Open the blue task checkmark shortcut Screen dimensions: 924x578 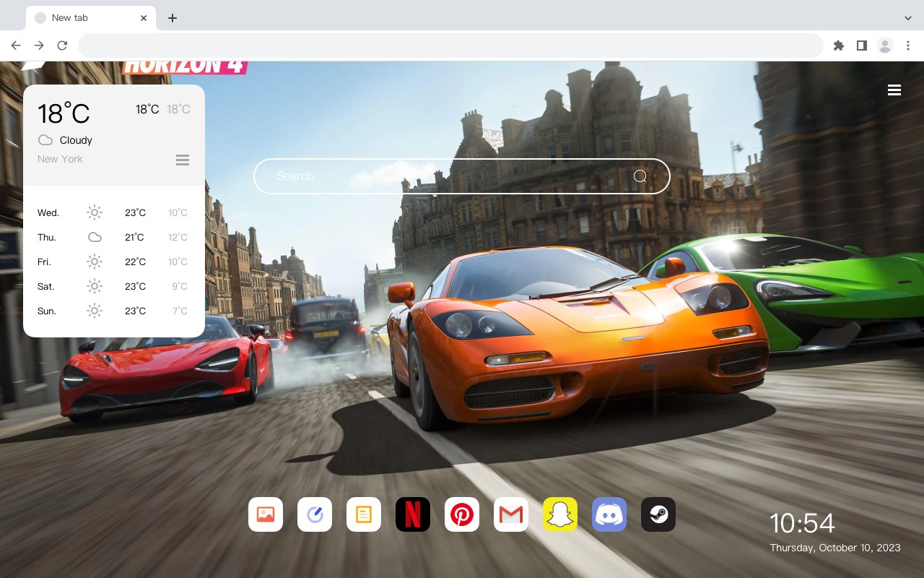click(315, 514)
